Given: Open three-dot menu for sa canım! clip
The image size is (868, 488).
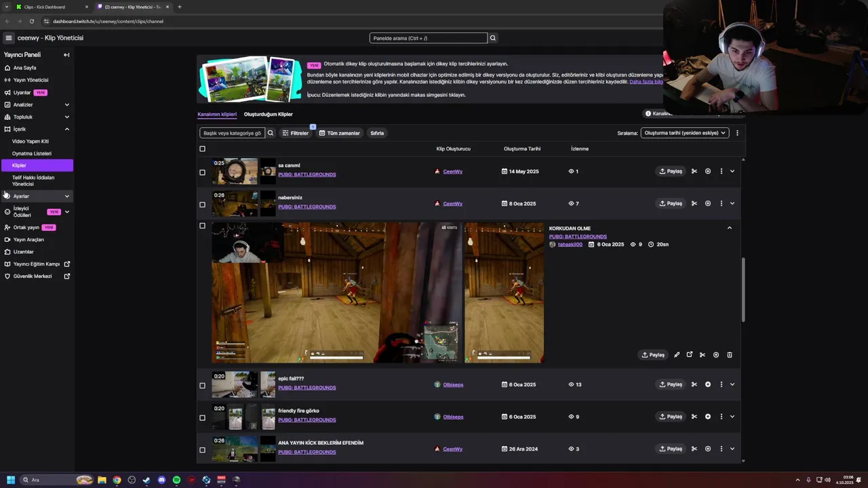Looking at the screenshot, I should 721,171.
